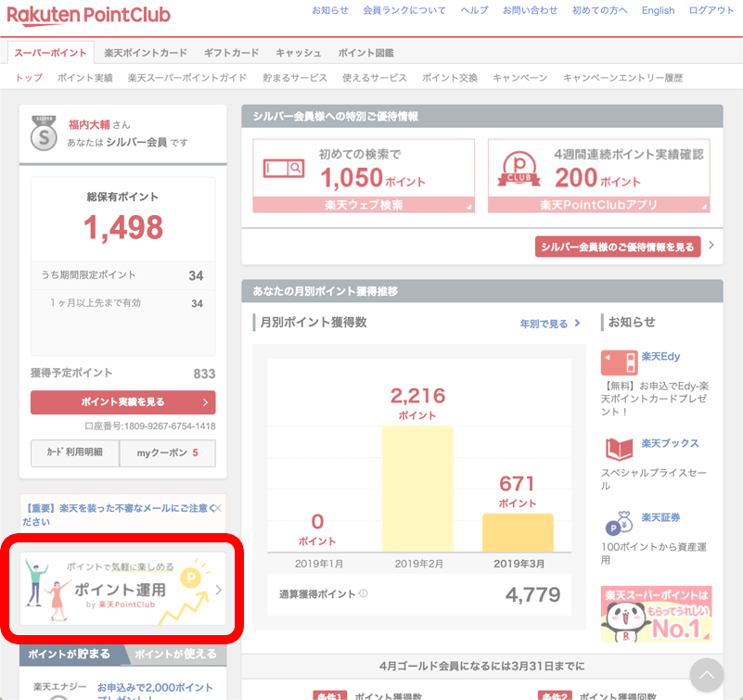Open the 楽天ブックス notice link
743x700 pixels.
(x=670, y=443)
